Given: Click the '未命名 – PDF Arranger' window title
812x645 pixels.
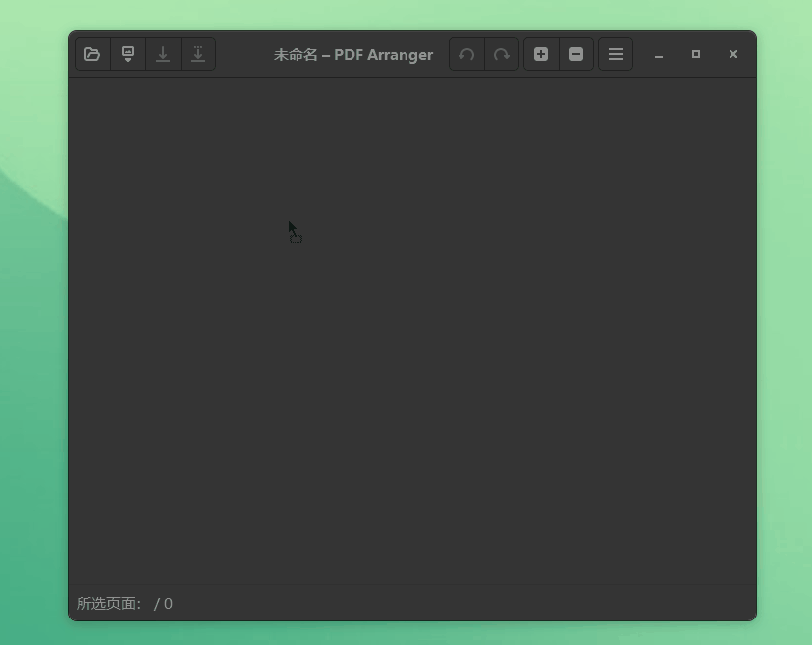Looking at the screenshot, I should click(353, 54).
